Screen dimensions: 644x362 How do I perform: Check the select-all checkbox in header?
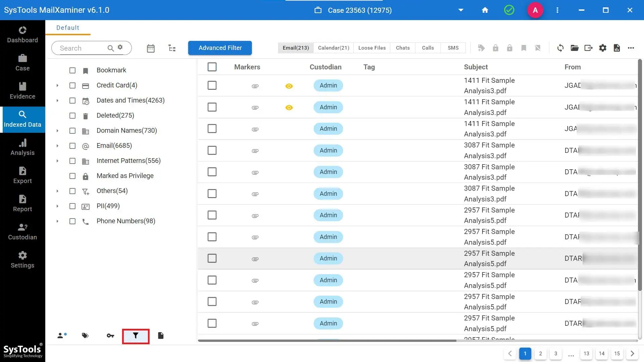tap(212, 67)
